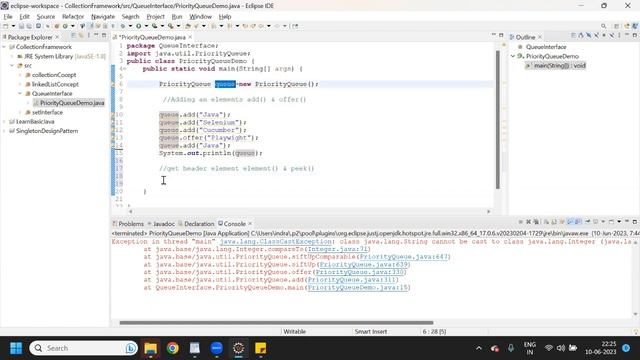Viewport: 640px width, 360px height.
Task: Click the toolbar Search magnifier icon
Action: click(604, 26)
